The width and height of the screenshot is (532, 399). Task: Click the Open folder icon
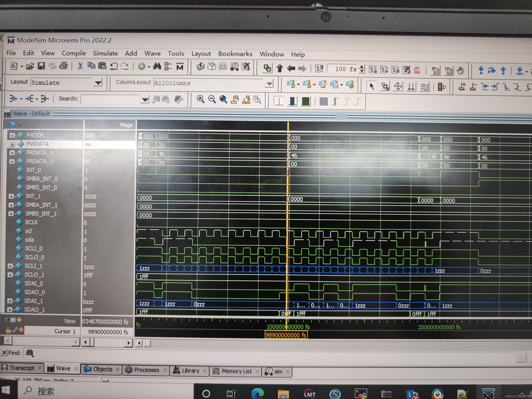(30, 66)
